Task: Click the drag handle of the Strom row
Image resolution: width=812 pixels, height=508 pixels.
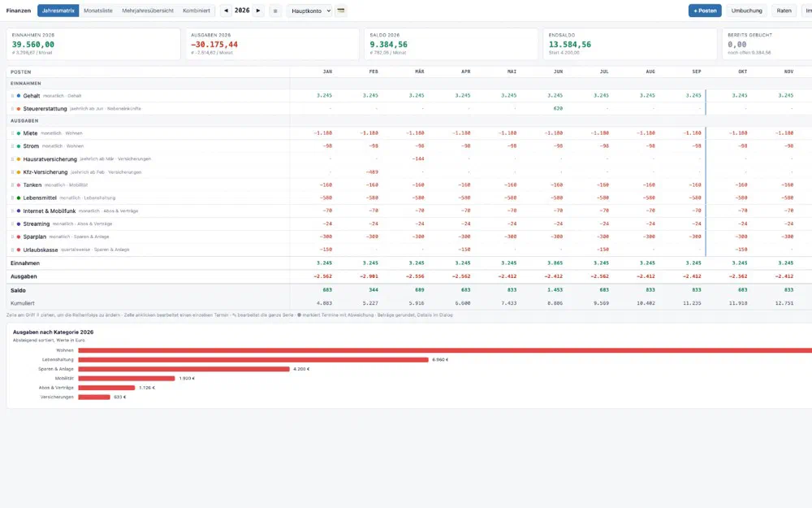Action: click(12, 146)
